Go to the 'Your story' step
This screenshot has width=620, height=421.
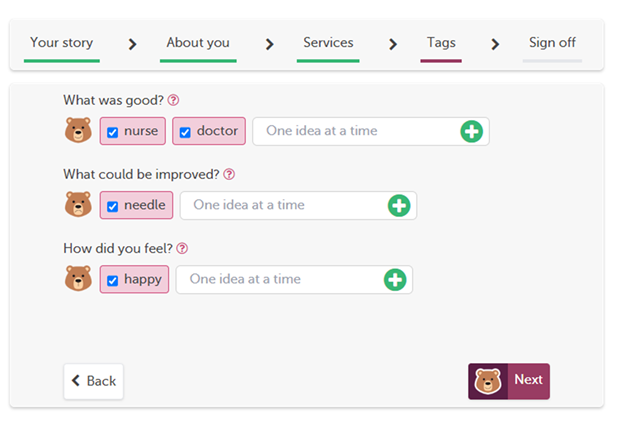61,43
